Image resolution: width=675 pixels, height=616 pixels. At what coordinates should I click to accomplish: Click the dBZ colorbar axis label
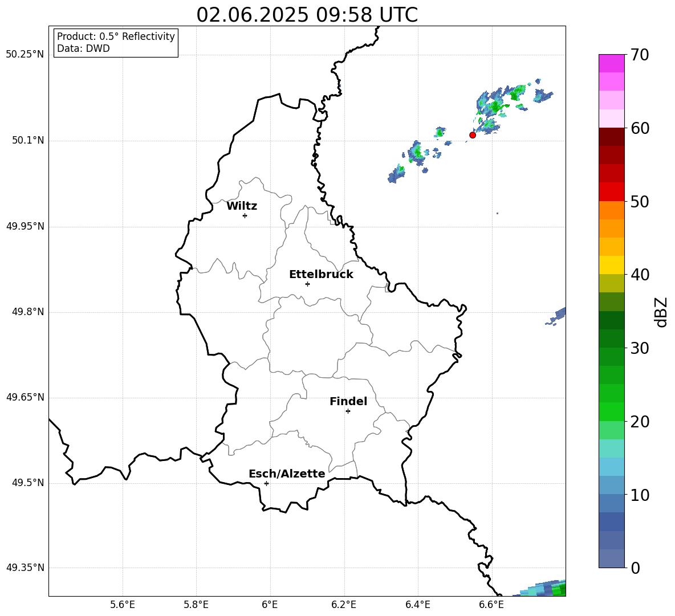[662, 312]
